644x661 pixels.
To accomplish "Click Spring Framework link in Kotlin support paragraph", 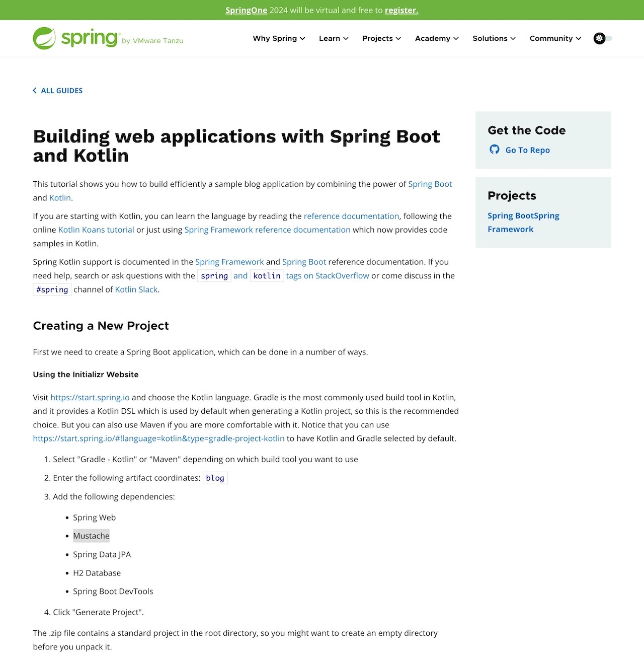I will (229, 262).
